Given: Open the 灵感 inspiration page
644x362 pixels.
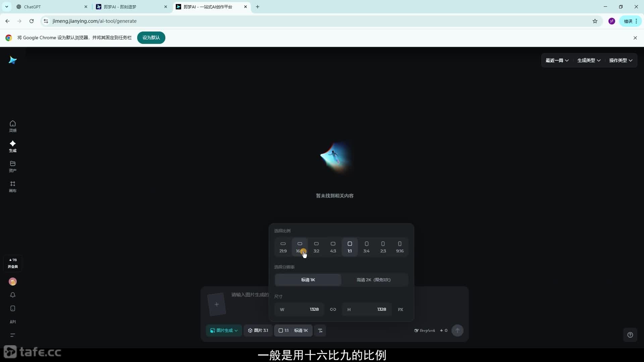Looking at the screenshot, I should 13,126.
